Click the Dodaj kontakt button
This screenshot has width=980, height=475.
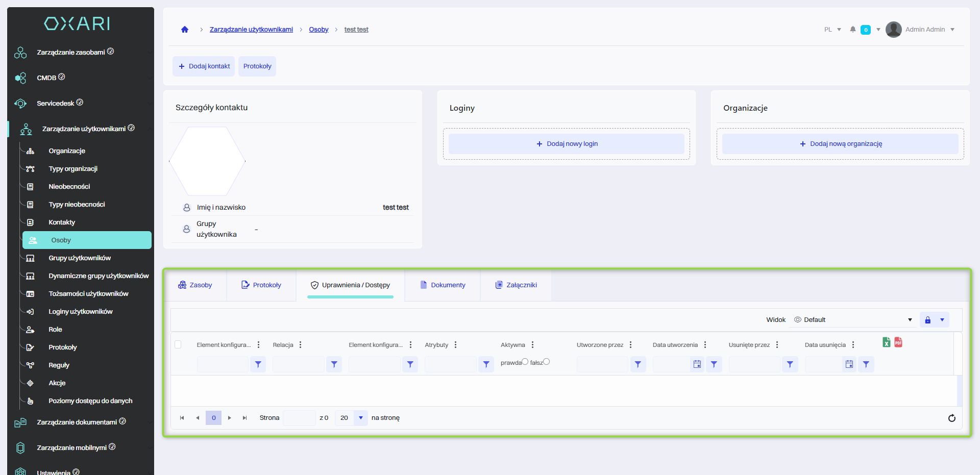(204, 66)
